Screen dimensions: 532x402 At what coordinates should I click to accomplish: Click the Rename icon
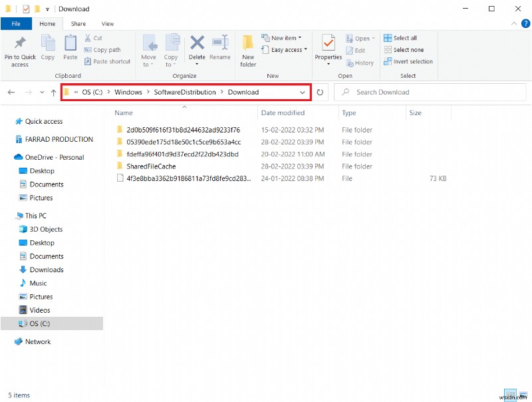coord(220,43)
